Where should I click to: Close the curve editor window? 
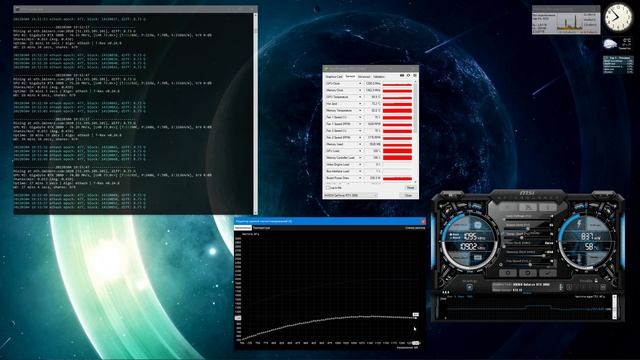424,222
